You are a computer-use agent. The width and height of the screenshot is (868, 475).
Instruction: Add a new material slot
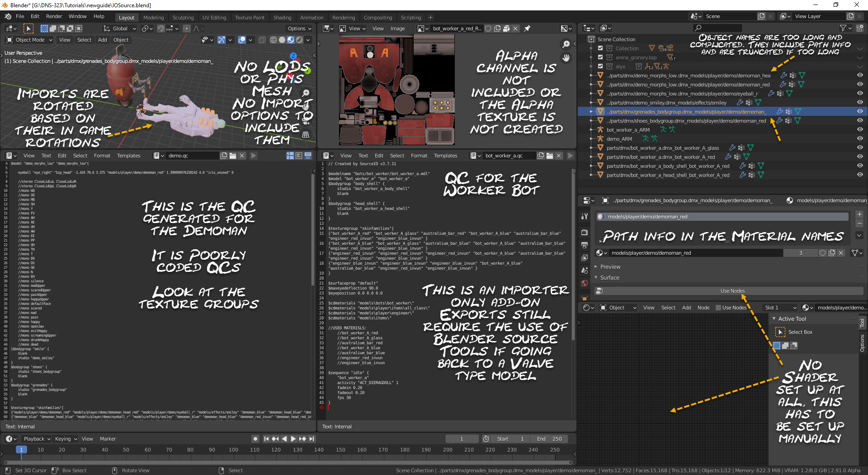(859, 214)
